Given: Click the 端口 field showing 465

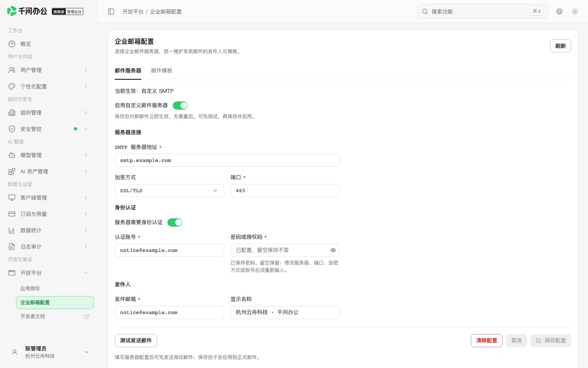Looking at the screenshot, I should [x=285, y=191].
